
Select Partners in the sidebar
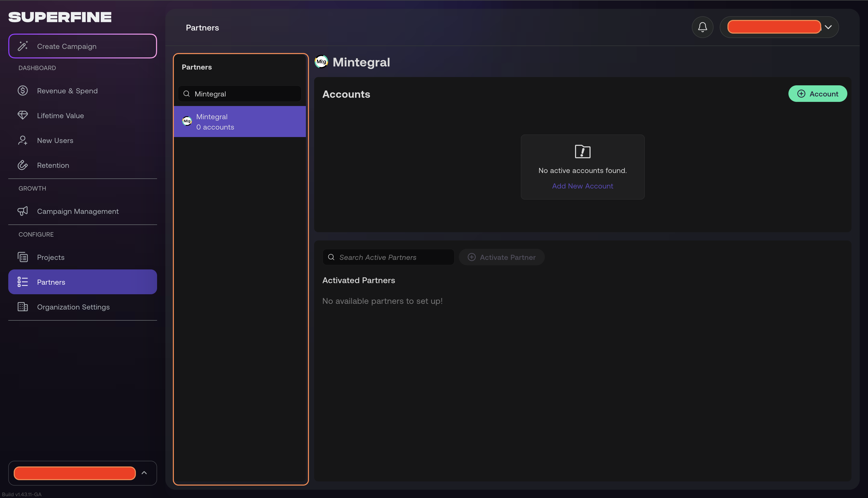(x=82, y=282)
